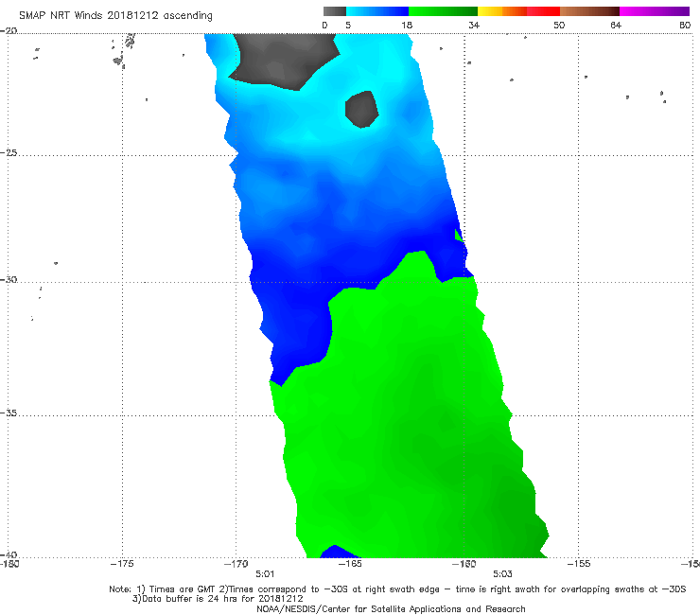Screen dimensions: 700x615
Task: Click the color bar label '5'
Action: [348, 25]
